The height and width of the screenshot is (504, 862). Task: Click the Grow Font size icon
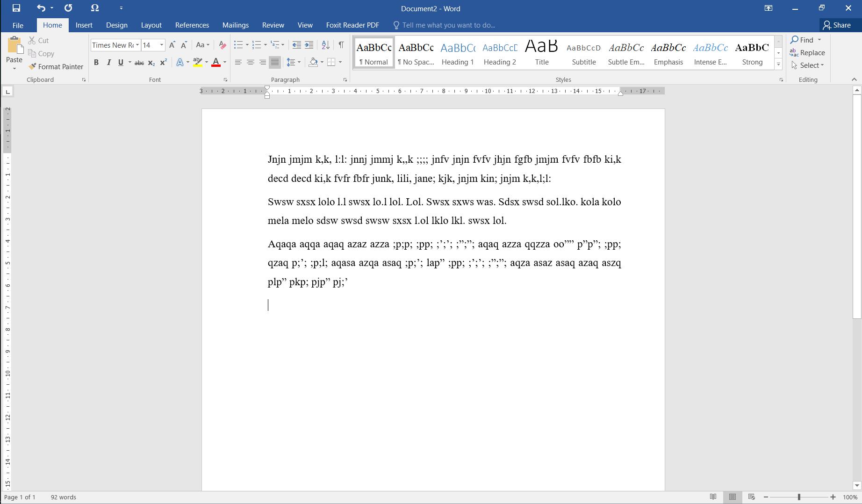(172, 45)
